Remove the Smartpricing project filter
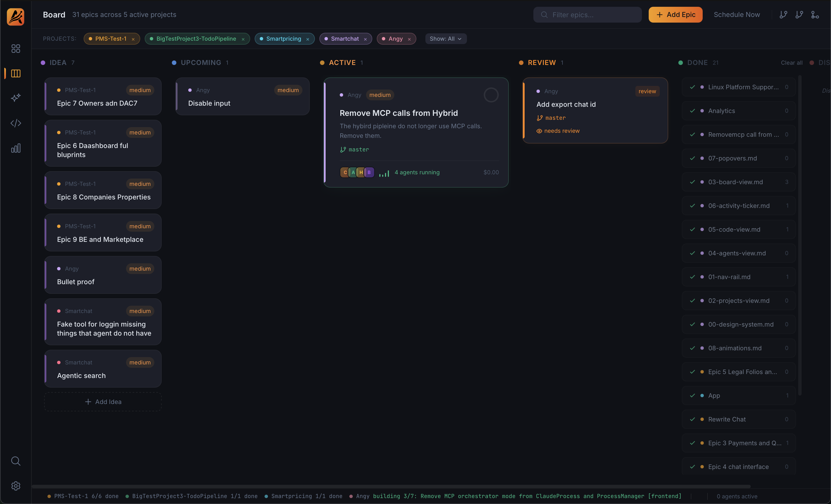Image resolution: width=831 pixels, height=504 pixels. click(x=308, y=39)
